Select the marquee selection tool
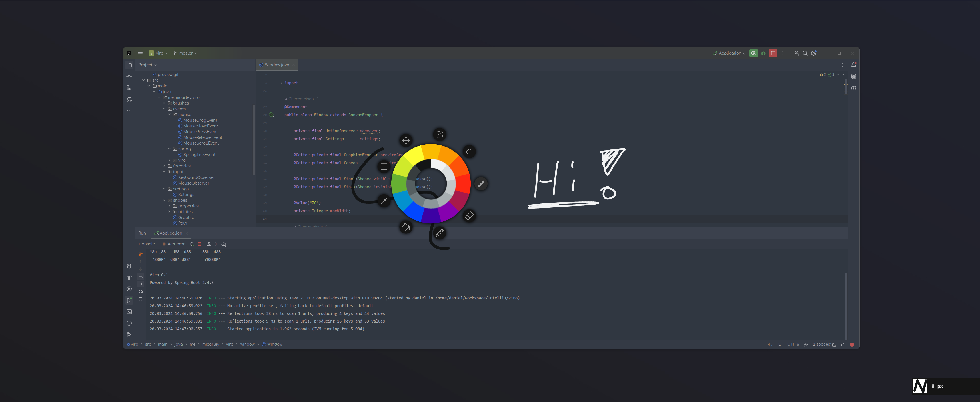 (439, 134)
